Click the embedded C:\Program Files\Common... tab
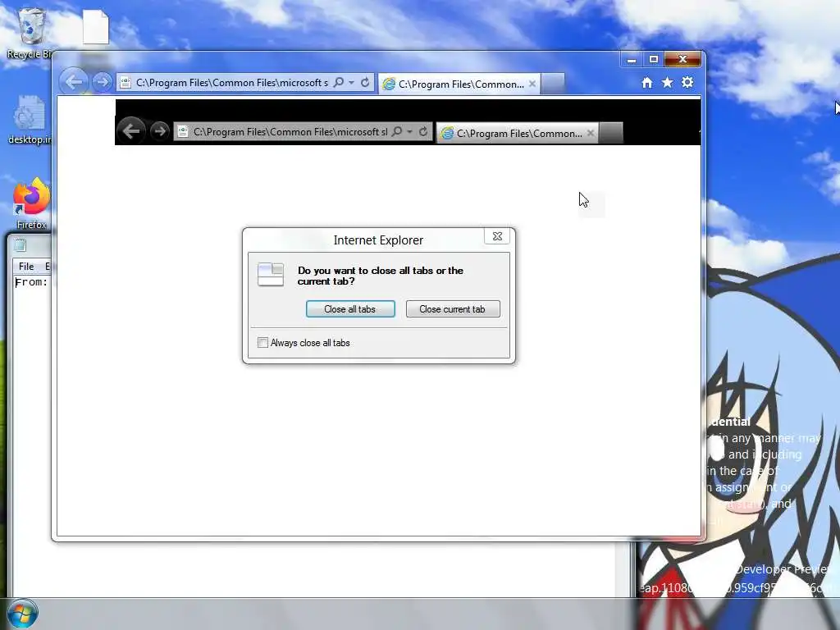Image resolution: width=840 pixels, height=630 pixels. [x=517, y=134]
